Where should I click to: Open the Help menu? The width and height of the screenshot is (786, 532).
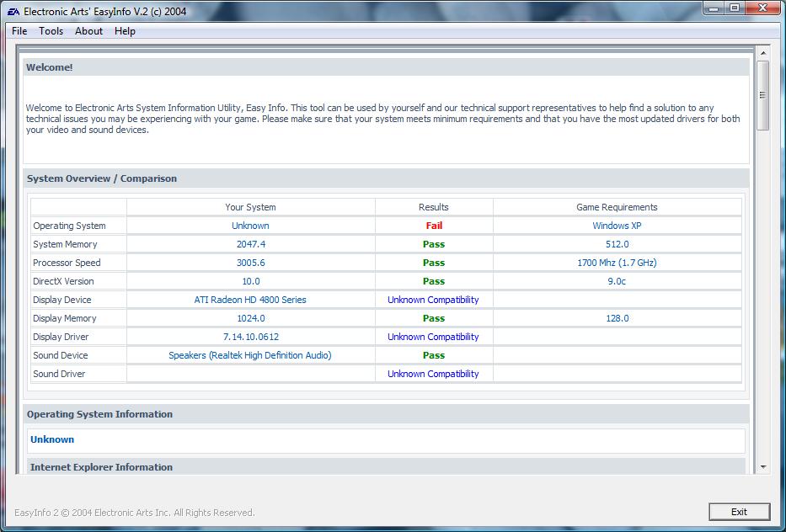[x=125, y=31]
